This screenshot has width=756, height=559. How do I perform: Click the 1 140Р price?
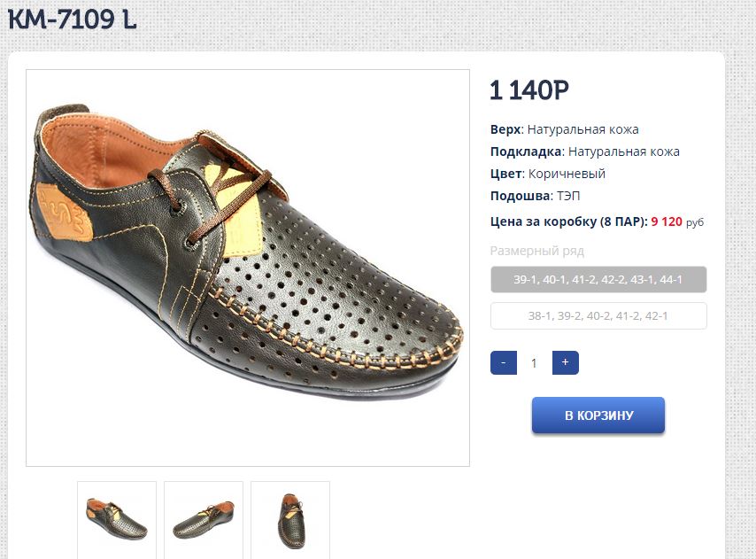[529, 90]
